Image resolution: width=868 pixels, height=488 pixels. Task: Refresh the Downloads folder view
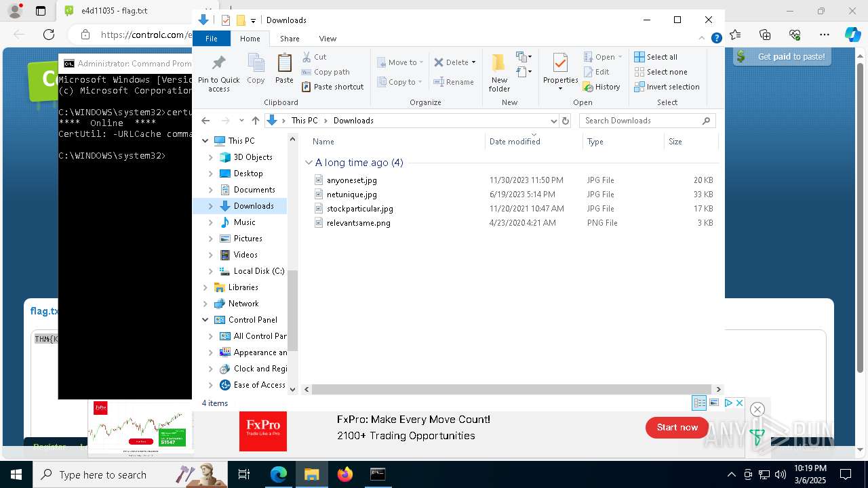click(x=566, y=121)
